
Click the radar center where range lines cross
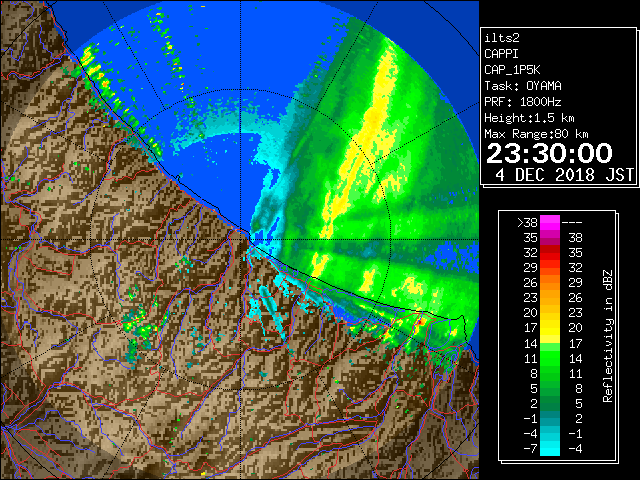point(241,240)
